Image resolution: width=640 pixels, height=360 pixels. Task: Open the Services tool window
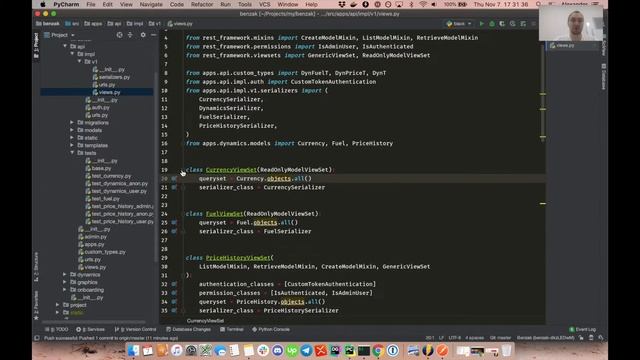point(91,329)
